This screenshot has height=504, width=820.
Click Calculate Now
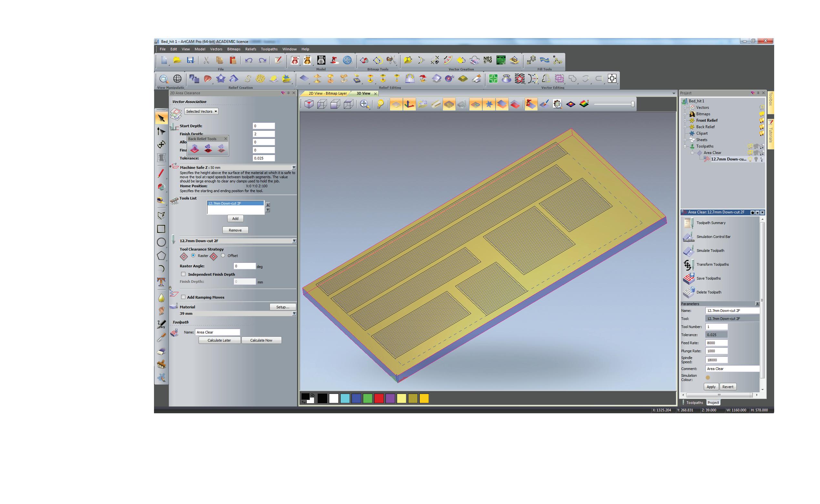pyautogui.click(x=261, y=340)
